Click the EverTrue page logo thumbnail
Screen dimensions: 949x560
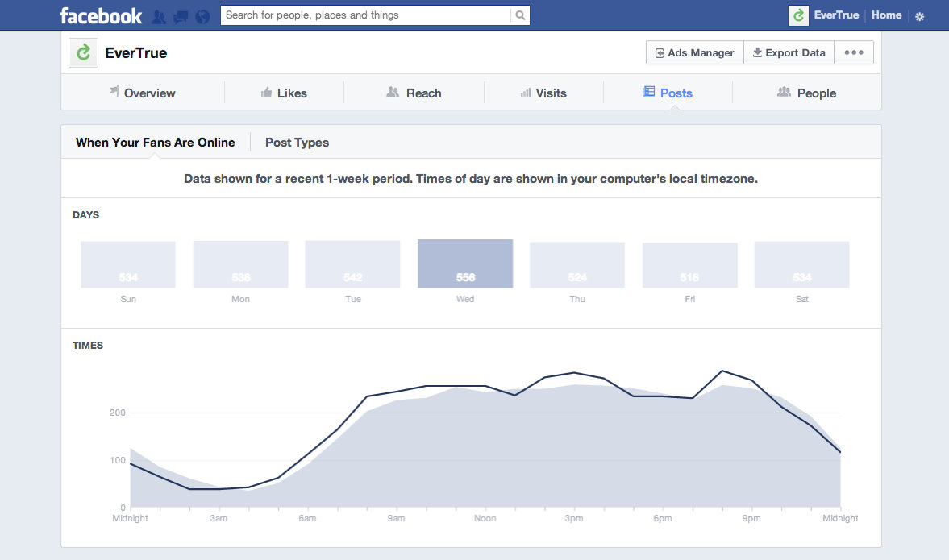(83, 53)
